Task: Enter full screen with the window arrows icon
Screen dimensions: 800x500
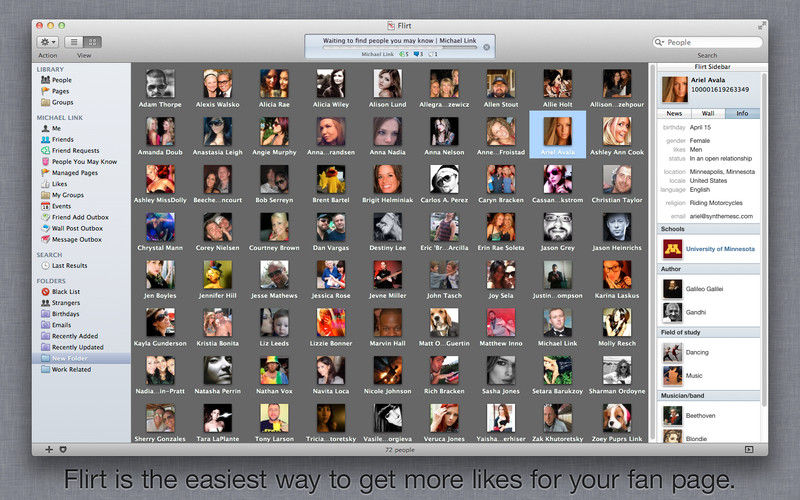Action: pyautogui.click(x=761, y=26)
